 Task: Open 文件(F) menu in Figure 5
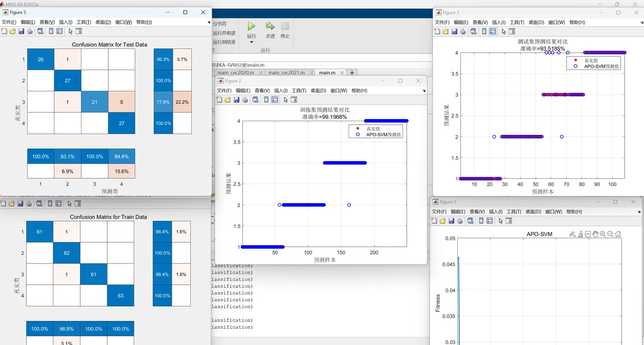(9, 22)
